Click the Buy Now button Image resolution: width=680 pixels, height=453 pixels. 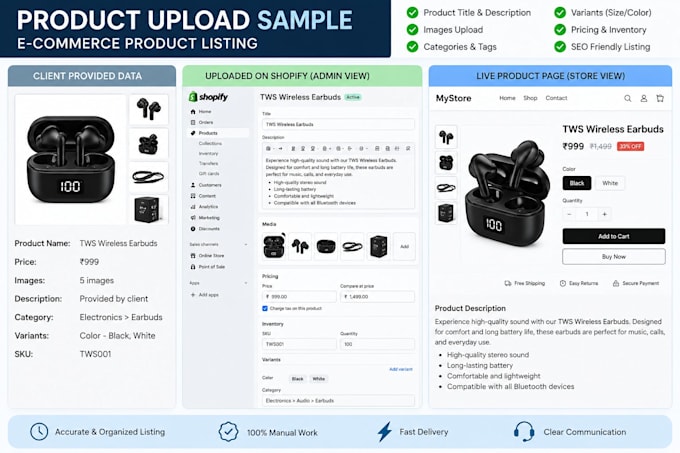pyautogui.click(x=614, y=257)
